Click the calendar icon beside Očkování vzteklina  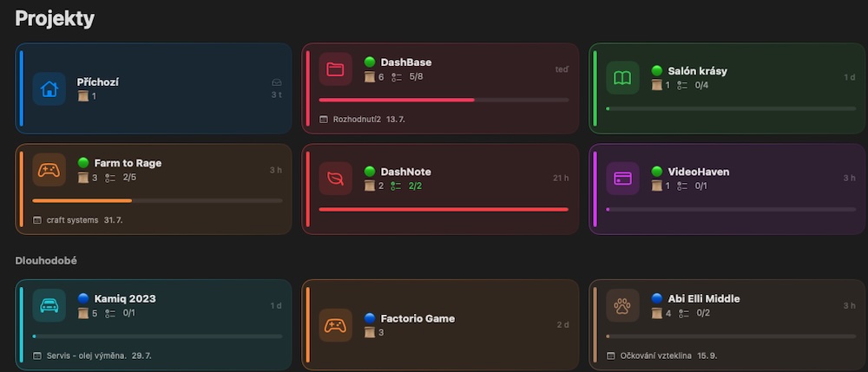pyautogui.click(x=610, y=356)
